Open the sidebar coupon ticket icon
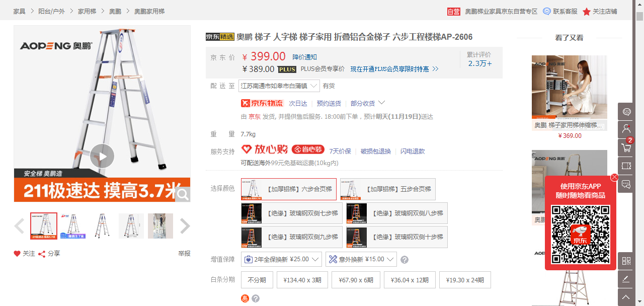The width and height of the screenshot is (644, 306). (626, 166)
